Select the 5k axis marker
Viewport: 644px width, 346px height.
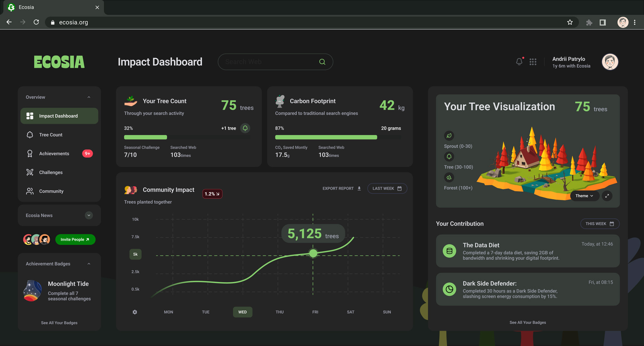(x=135, y=254)
